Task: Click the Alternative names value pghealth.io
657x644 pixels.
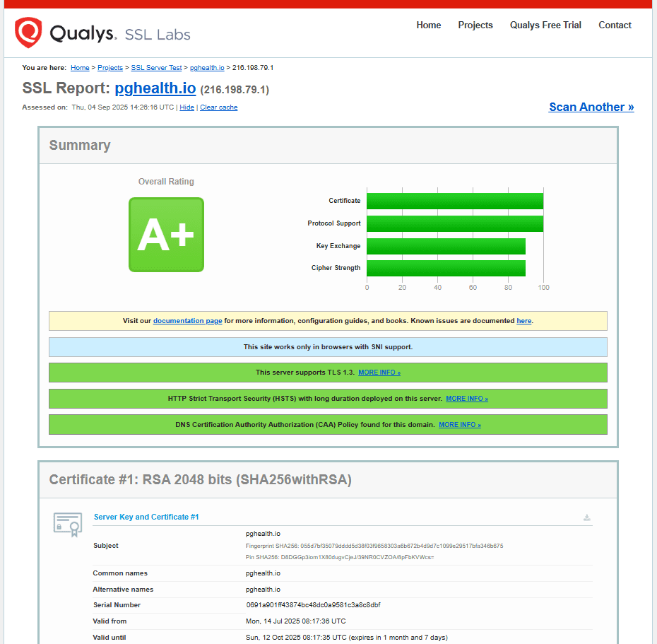Action: [263, 590]
